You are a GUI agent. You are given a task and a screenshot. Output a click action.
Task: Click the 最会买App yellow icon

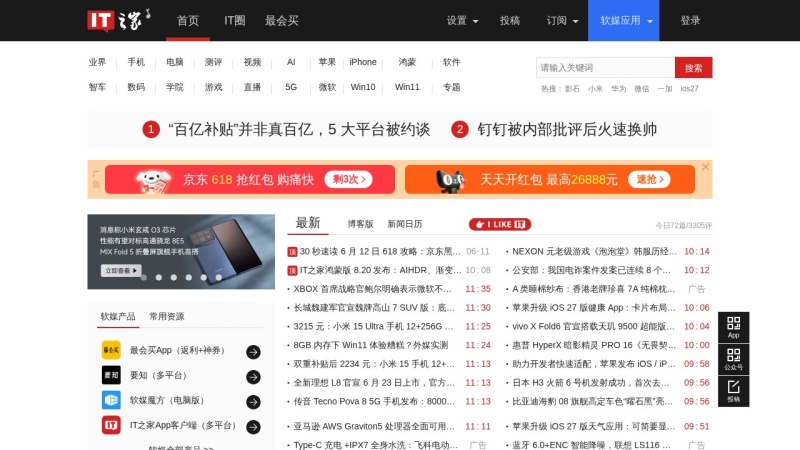coord(111,350)
